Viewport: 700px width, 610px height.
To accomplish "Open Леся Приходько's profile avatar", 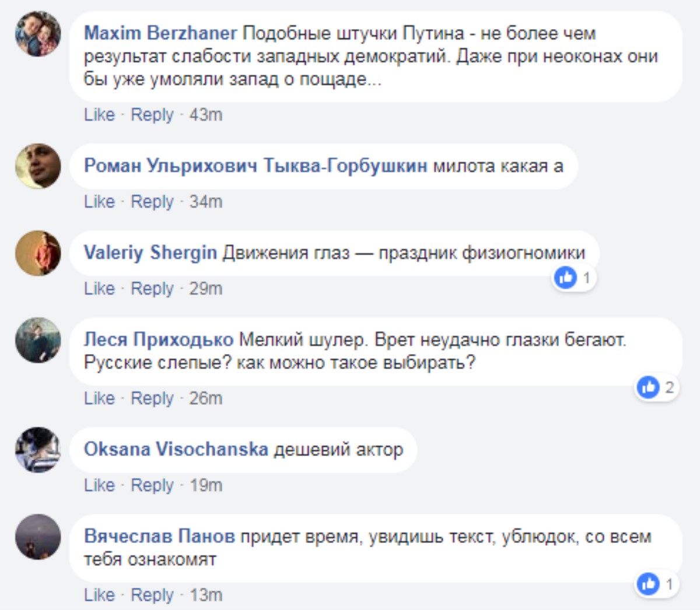I will (x=38, y=340).
